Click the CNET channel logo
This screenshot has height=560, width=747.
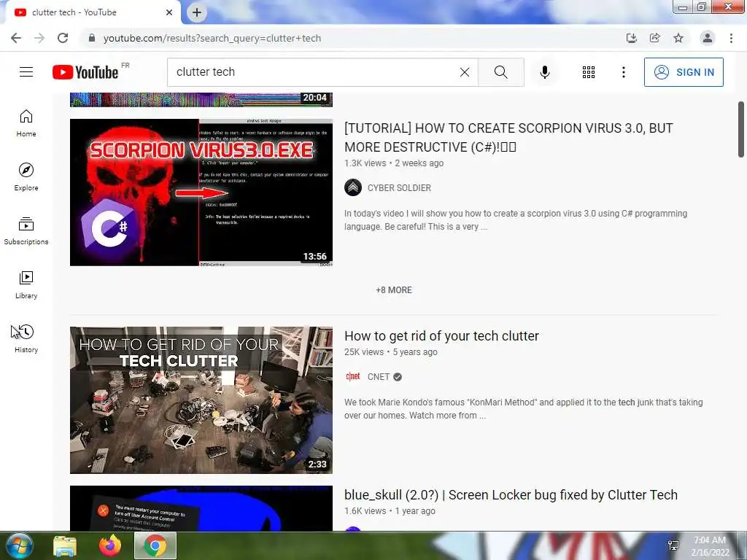pyautogui.click(x=353, y=377)
